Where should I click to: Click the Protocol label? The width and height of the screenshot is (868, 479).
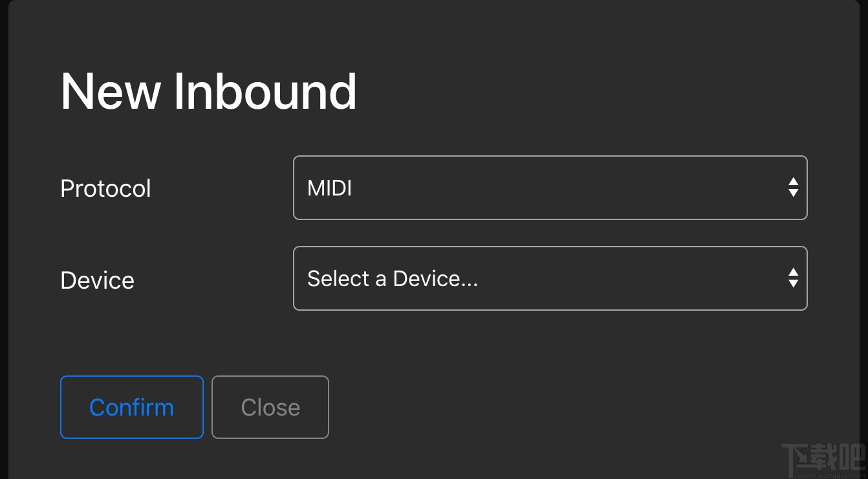pos(105,188)
